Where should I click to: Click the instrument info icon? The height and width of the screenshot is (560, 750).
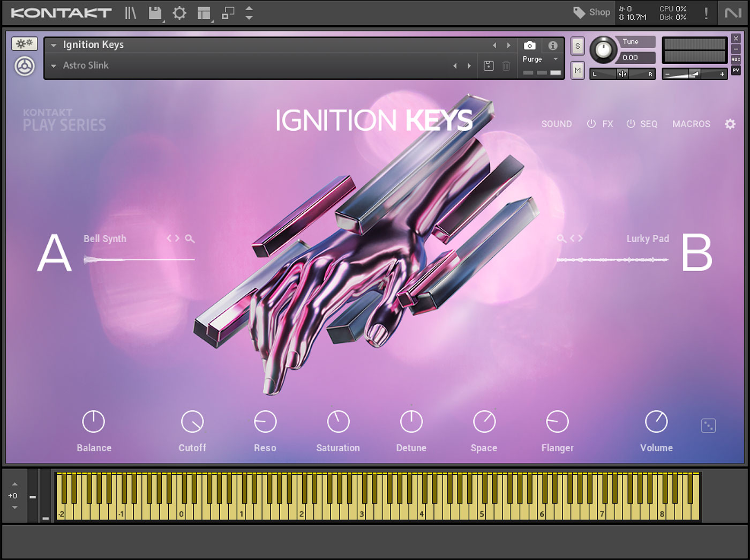[x=553, y=46]
